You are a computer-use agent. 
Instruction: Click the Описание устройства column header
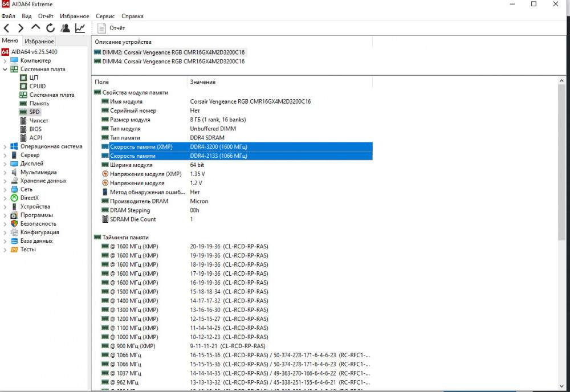233,42
